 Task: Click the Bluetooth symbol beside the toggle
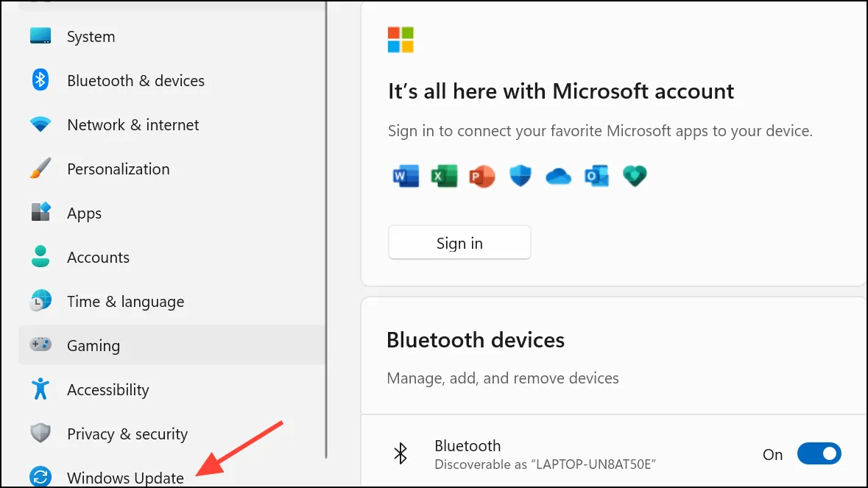pos(401,453)
